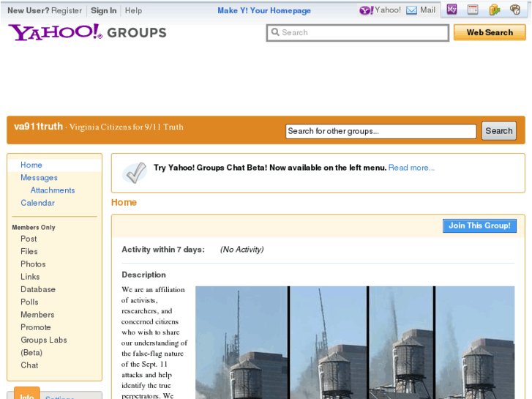Open Attachments in the left menu
The image size is (532, 399).
pos(53,190)
